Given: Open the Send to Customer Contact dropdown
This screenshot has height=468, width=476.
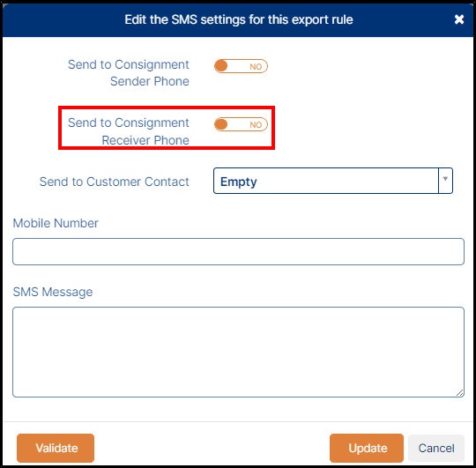Looking at the screenshot, I should tap(332, 181).
